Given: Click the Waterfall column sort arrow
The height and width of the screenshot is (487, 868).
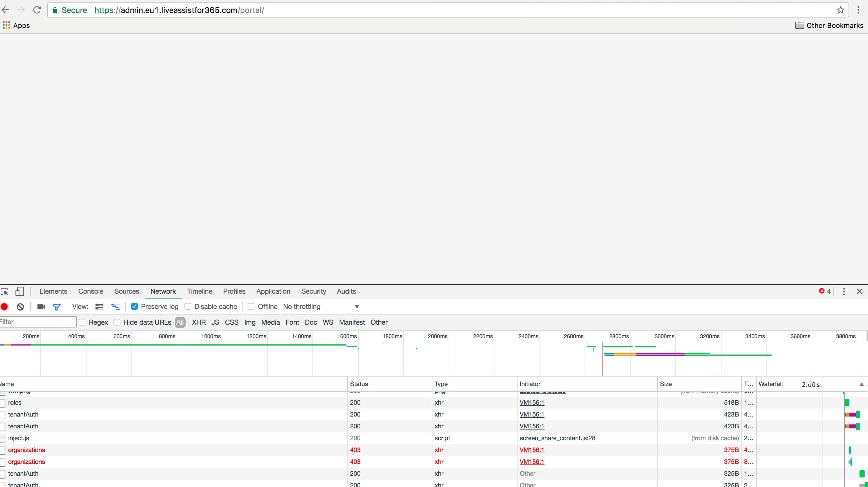Looking at the screenshot, I should (x=862, y=384).
